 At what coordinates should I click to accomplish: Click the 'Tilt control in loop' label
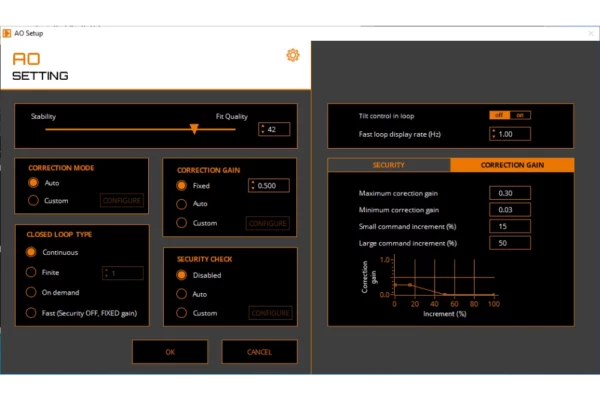[x=386, y=116]
